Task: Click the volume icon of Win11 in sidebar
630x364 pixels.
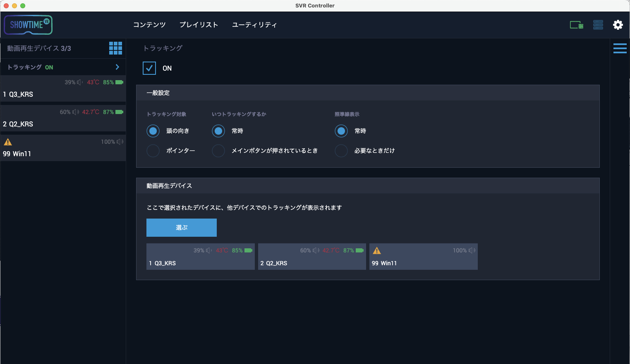Action: coord(120,142)
